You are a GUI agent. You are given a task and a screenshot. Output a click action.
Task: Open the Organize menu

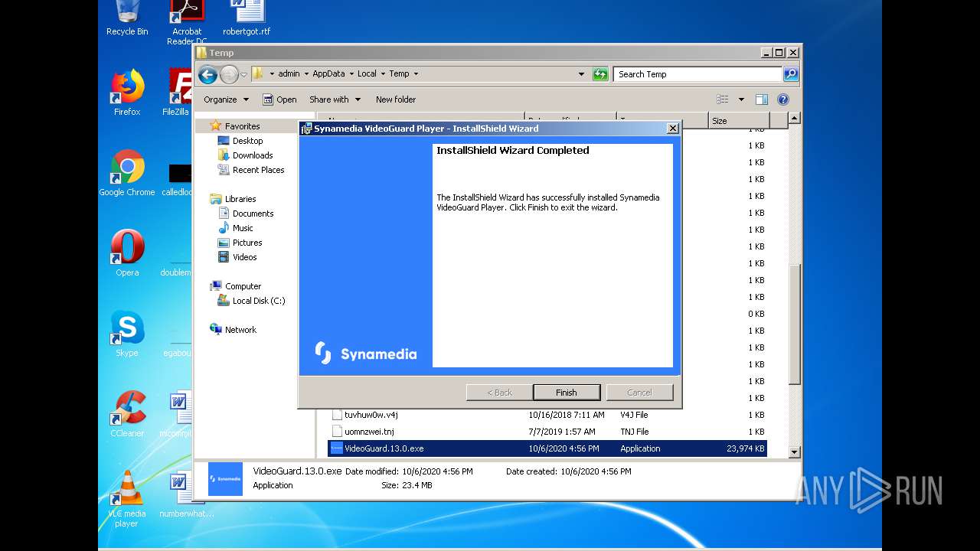point(226,99)
